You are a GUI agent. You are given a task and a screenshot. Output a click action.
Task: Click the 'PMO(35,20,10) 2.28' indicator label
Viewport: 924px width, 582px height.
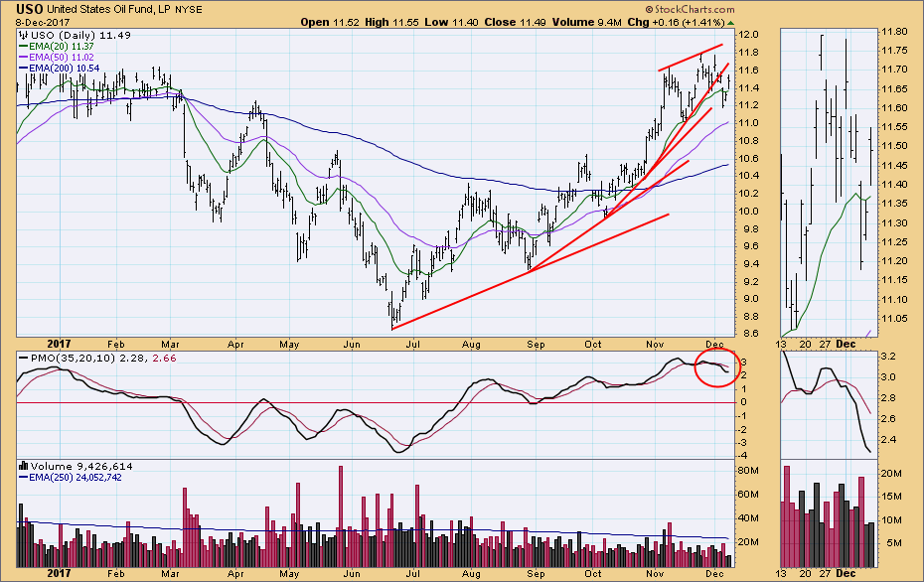89,359
